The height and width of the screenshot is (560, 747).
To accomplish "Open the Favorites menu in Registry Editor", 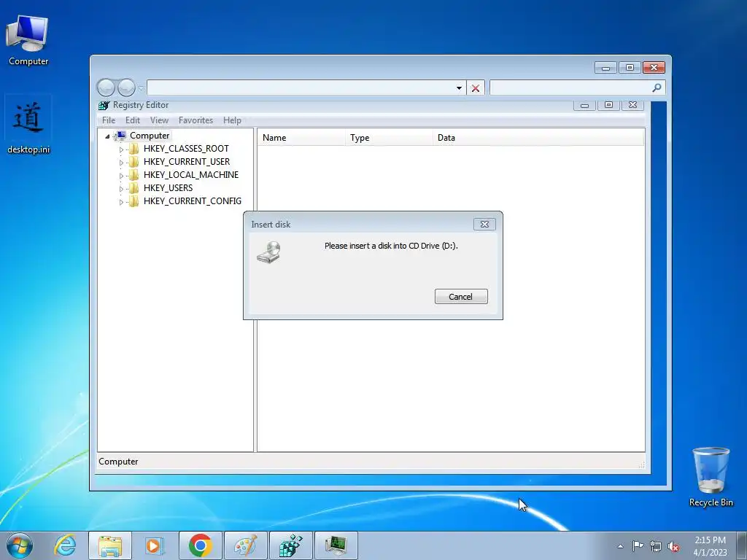I will pyautogui.click(x=196, y=120).
